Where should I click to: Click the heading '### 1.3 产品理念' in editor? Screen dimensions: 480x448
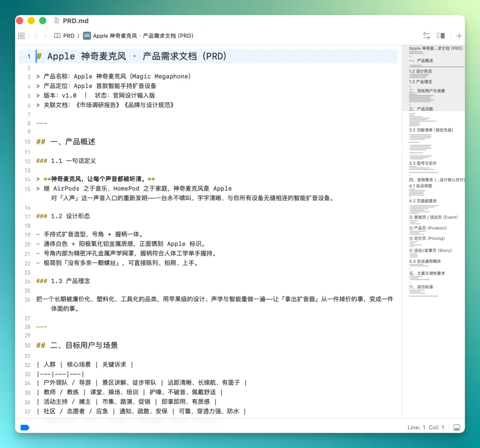tap(63, 281)
